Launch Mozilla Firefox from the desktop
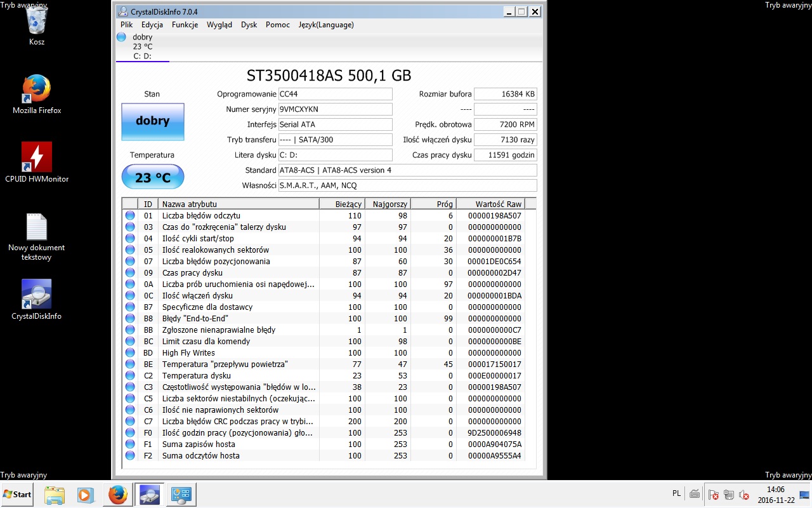Image resolution: width=812 pixels, height=508 pixels. [37, 94]
